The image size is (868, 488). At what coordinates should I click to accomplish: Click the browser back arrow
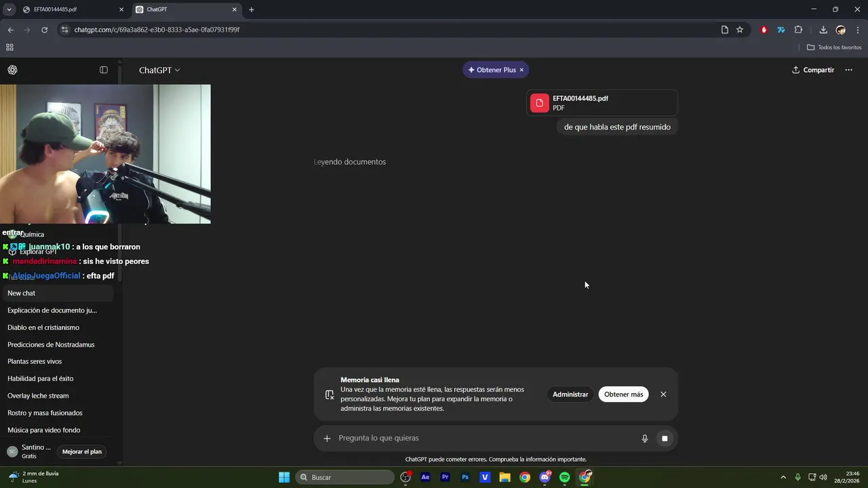(x=10, y=30)
